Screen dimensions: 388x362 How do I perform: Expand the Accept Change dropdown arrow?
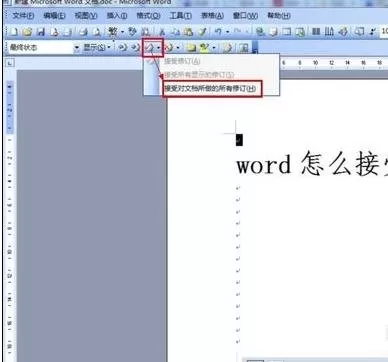pyautogui.click(x=159, y=48)
